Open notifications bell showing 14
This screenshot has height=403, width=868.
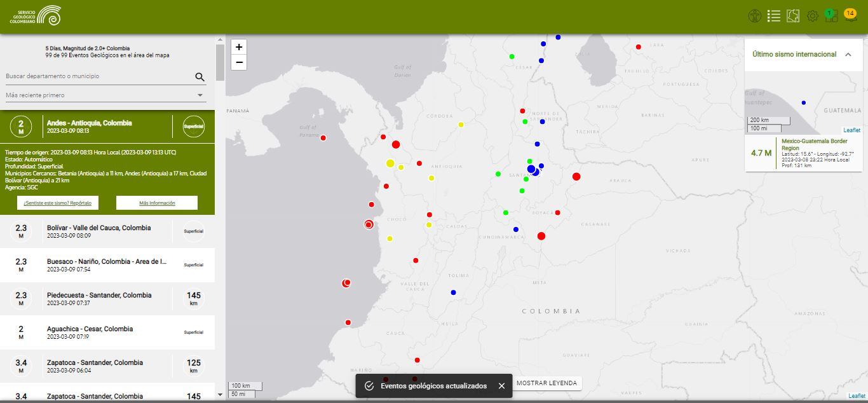(850, 16)
